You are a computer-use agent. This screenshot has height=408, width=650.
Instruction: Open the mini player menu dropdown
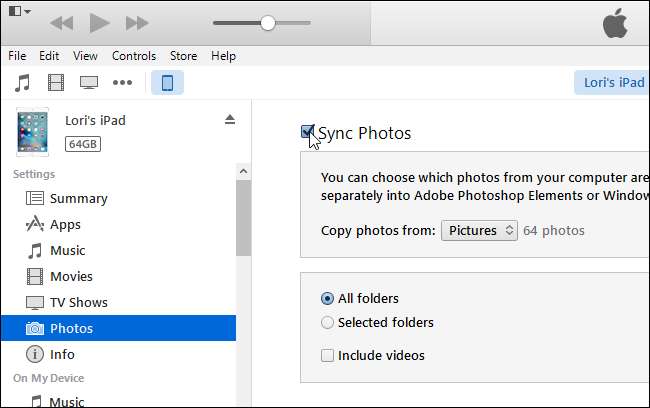(x=18, y=12)
